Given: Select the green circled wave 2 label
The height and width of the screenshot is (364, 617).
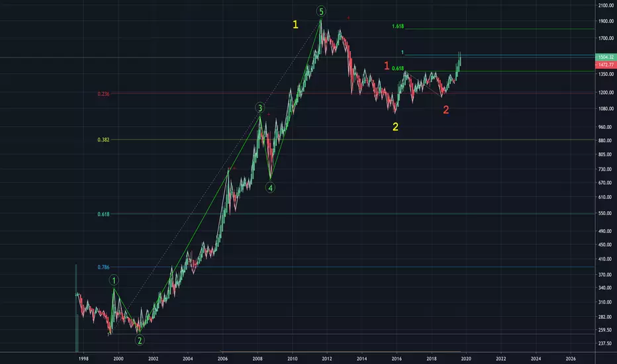Looking at the screenshot, I should pos(140,340).
